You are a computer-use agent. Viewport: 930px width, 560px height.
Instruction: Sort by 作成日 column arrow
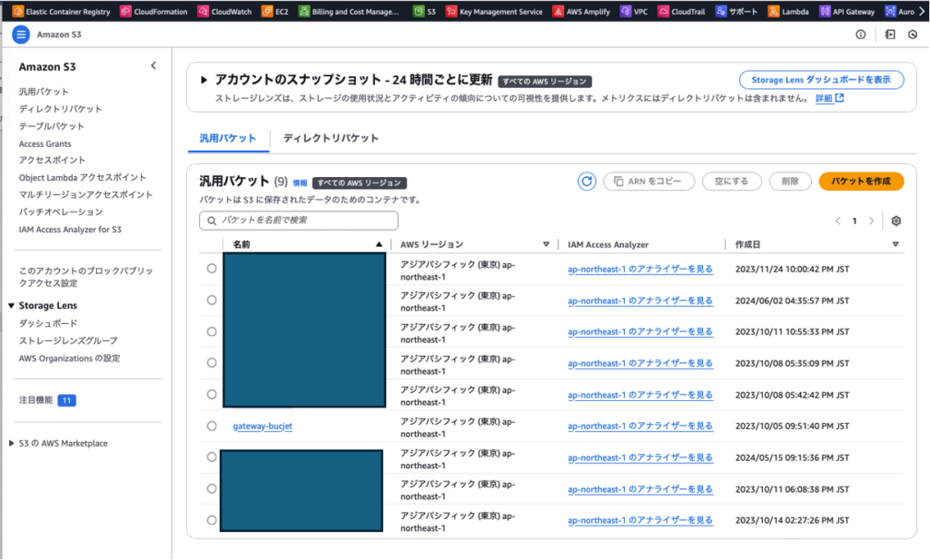coord(895,244)
